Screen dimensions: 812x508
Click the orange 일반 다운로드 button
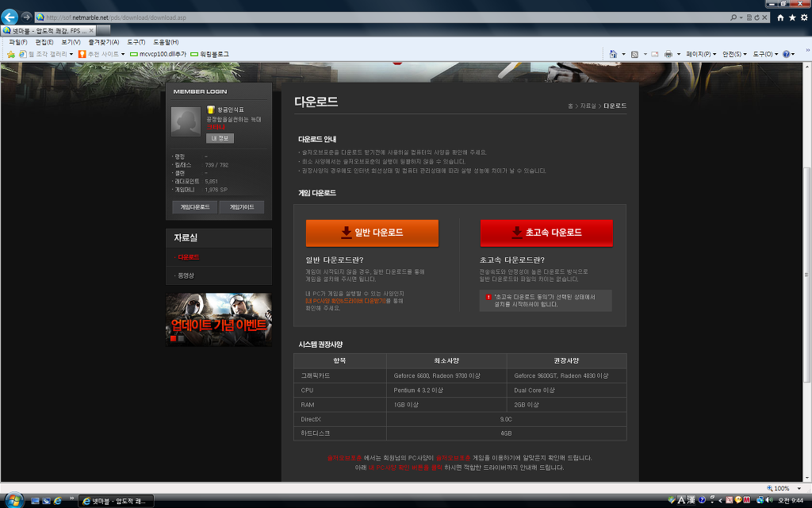click(x=372, y=233)
